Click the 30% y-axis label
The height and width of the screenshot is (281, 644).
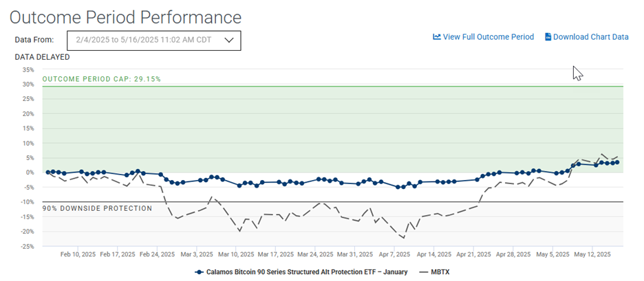click(x=29, y=84)
